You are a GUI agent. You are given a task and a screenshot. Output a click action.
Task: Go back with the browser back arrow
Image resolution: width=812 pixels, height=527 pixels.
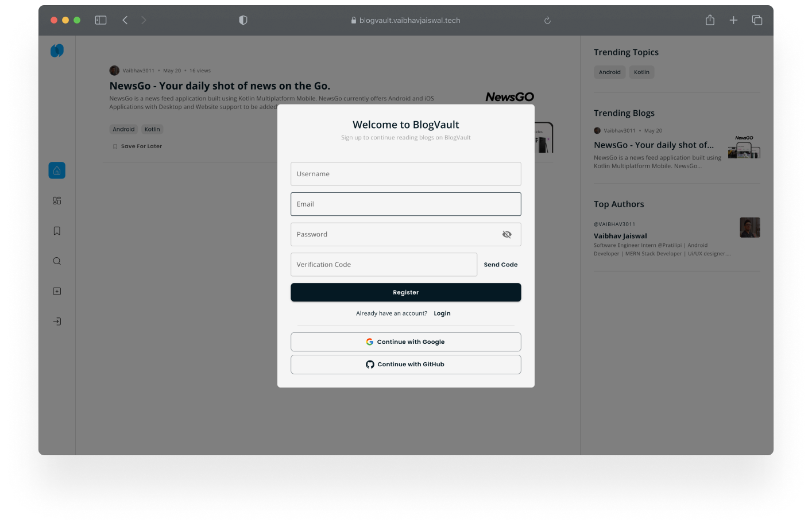(x=125, y=20)
